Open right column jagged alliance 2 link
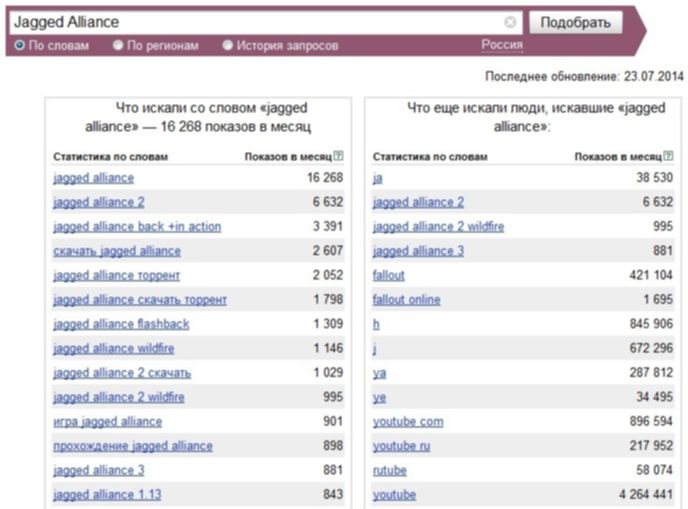The height and width of the screenshot is (509, 688). (x=418, y=202)
